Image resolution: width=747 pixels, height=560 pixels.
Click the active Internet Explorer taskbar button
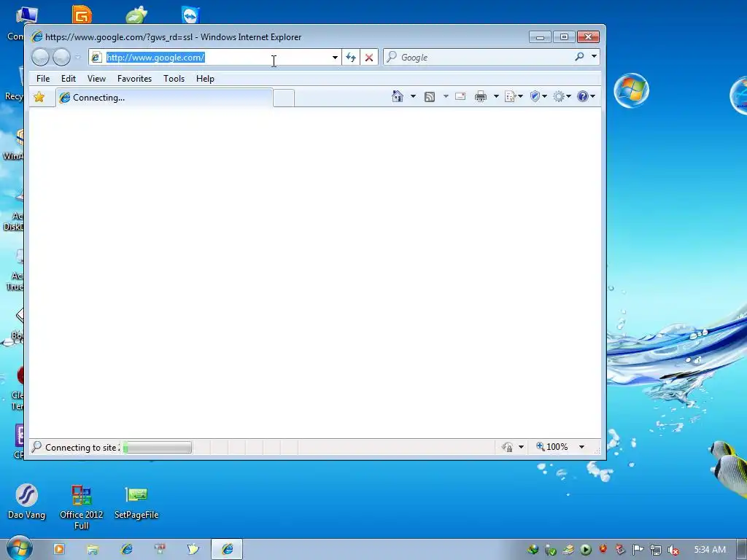(x=228, y=549)
